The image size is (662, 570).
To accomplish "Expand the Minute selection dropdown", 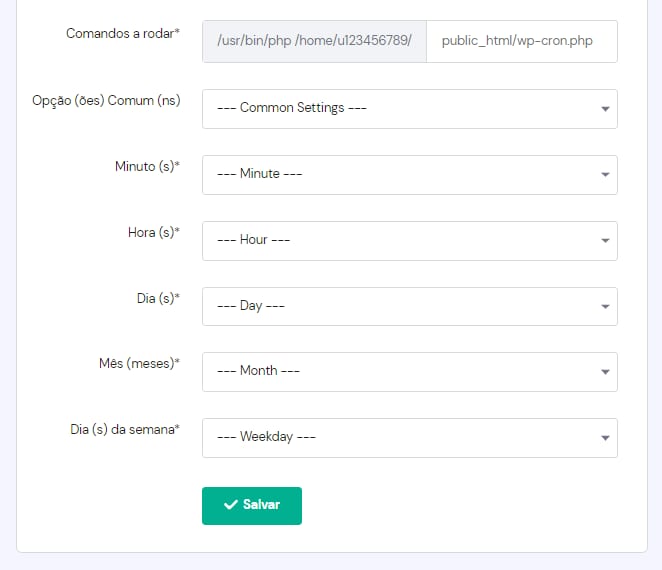I will coord(409,175).
